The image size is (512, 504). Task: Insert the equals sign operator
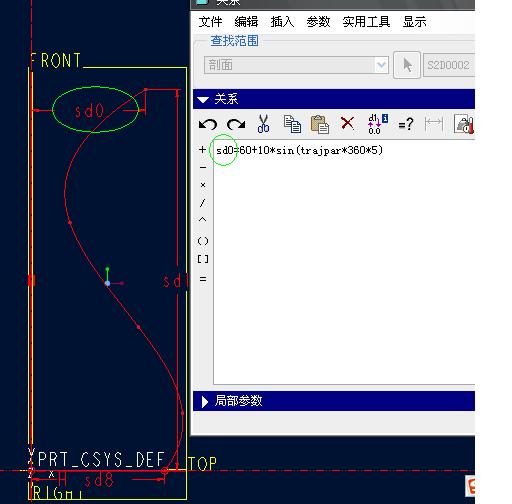click(203, 279)
